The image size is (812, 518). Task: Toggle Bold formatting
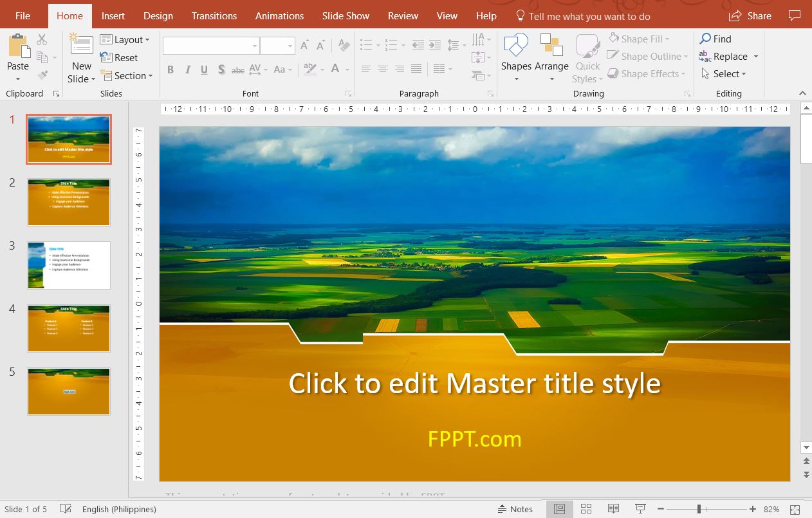(x=171, y=69)
